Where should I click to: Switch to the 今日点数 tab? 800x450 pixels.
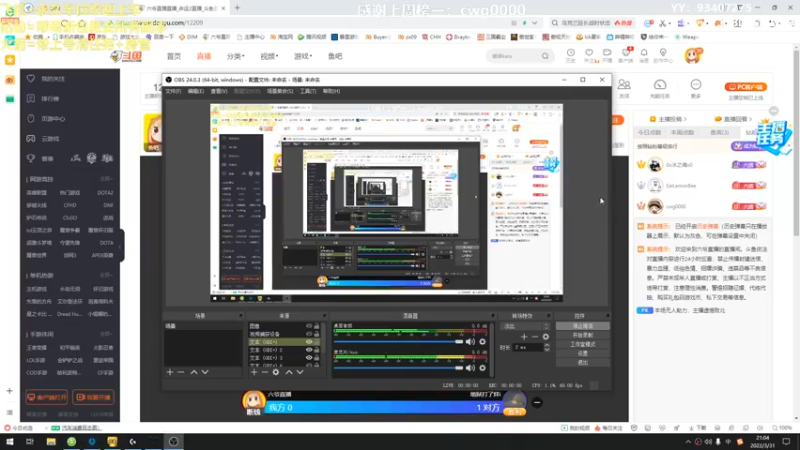click(x=649, y=132)
